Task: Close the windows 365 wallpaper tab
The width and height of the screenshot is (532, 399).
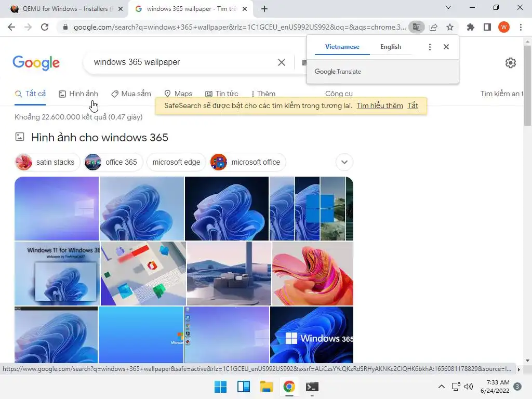Action: point(245,9)
